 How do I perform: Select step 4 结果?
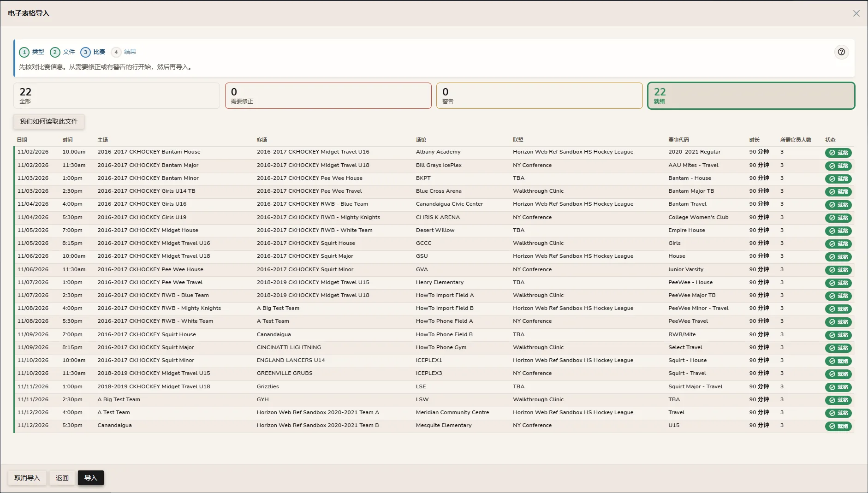coord(124,52)
